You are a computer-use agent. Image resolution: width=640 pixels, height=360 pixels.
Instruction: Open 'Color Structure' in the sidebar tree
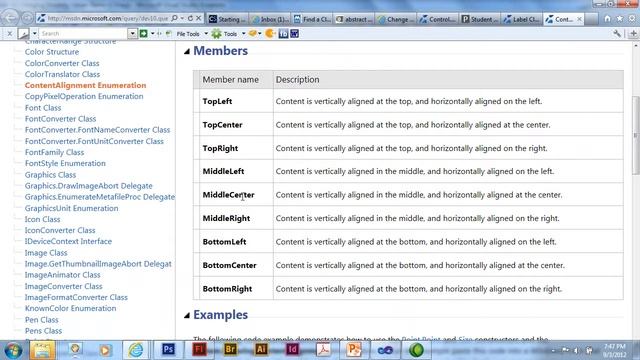point(52,52)
